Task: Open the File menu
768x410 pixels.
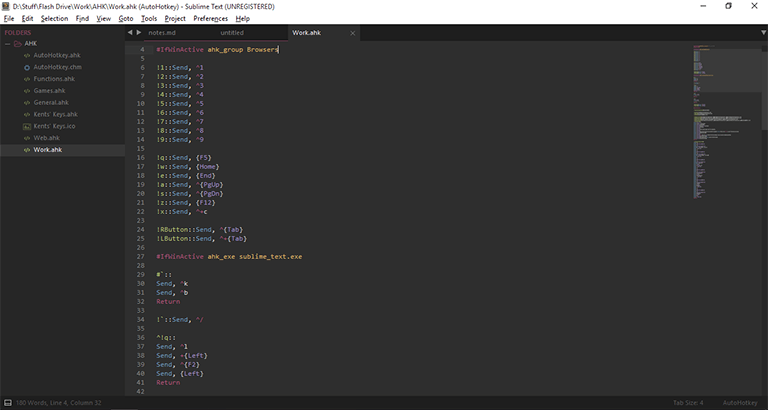Action: [9, 19]
